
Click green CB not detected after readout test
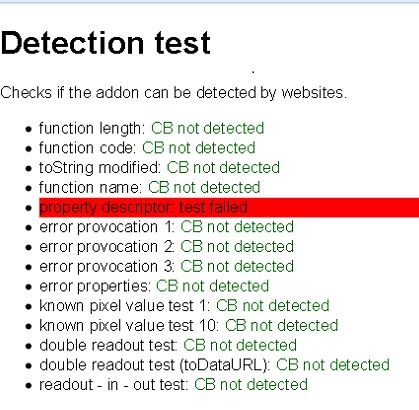point(251,384)
